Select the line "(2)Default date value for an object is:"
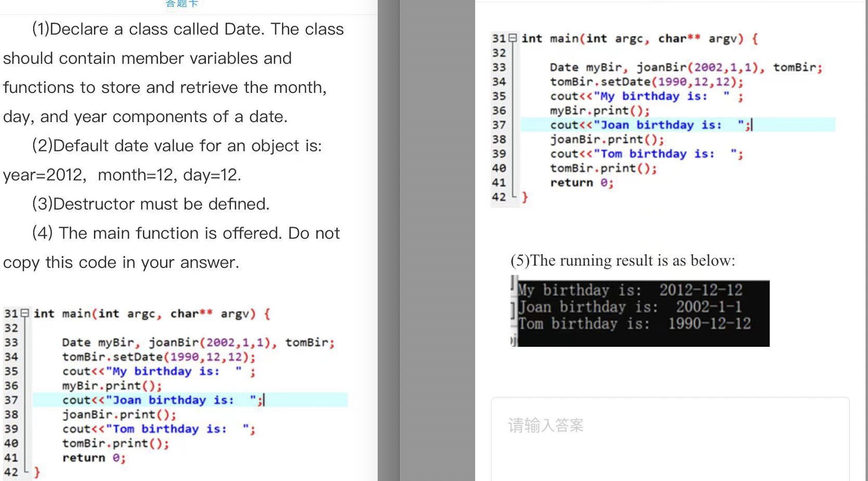868x481 pixels. [x=177, y=145]
